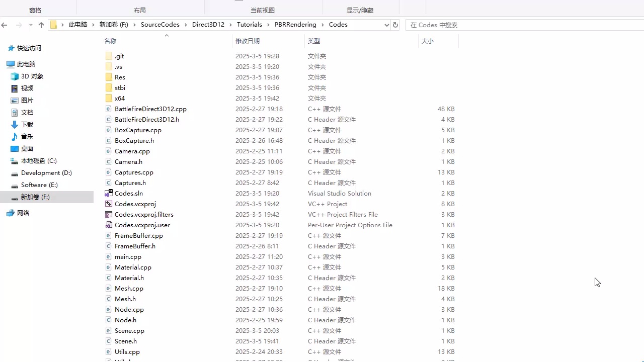This screenshot has height=362, width=644.
Task: Open 此电脑 from the breadcrumb path
Action: coord(78,24)
